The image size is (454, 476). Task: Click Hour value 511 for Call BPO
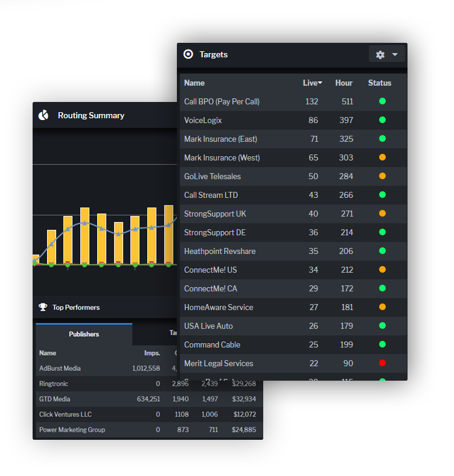pos(347,101)
